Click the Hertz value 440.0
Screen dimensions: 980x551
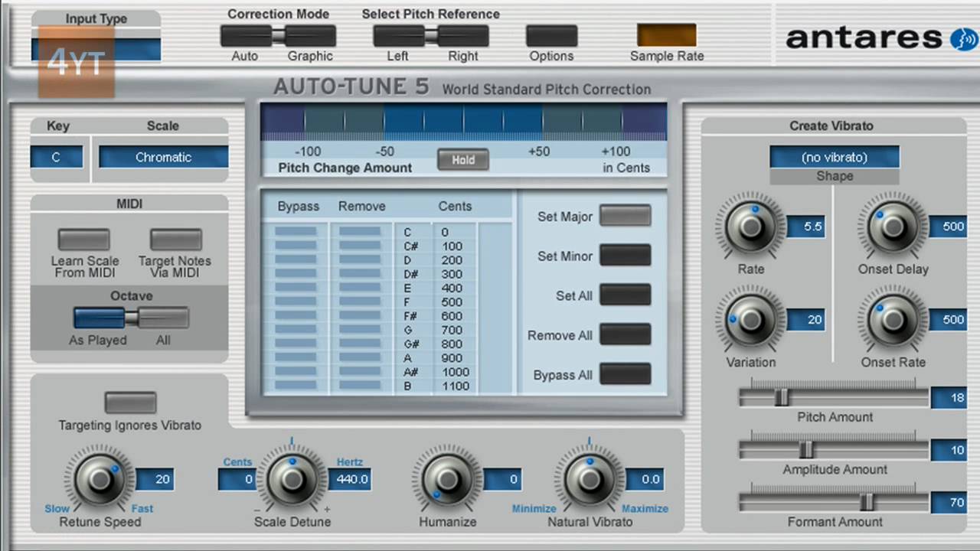351,480
